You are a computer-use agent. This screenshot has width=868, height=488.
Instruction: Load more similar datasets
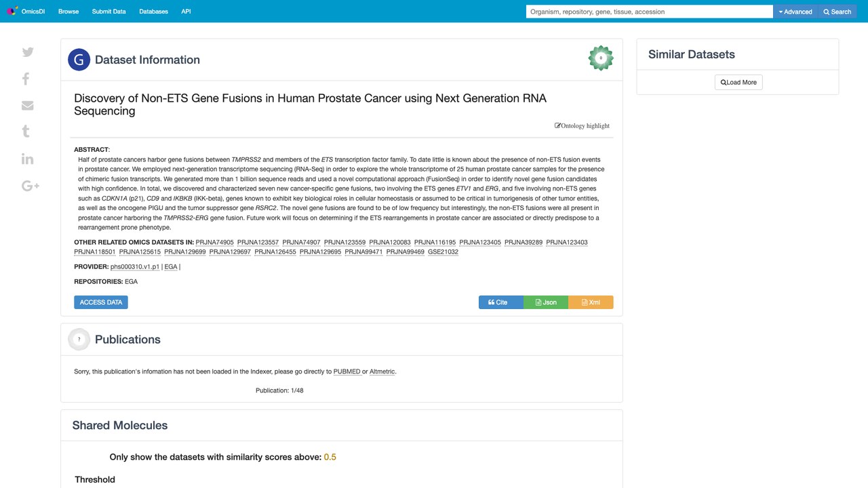tap(738, 83)
